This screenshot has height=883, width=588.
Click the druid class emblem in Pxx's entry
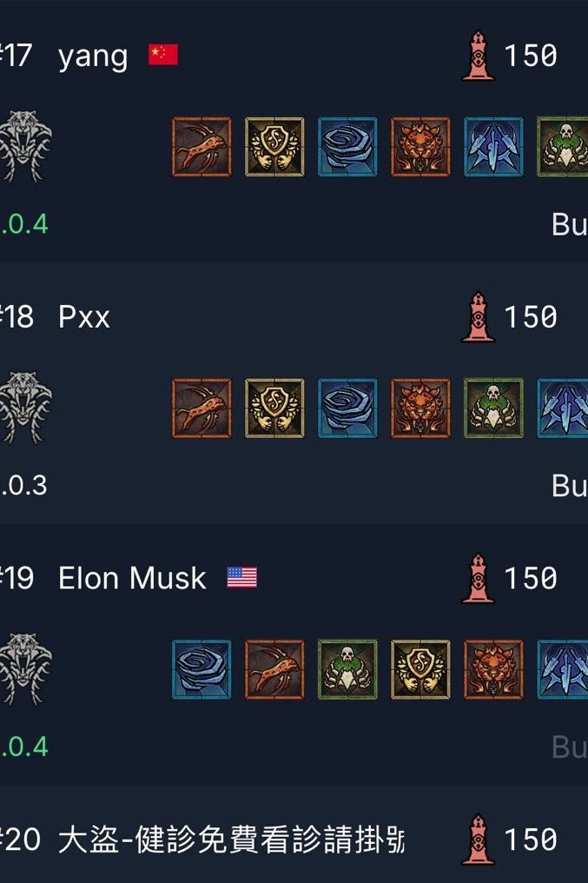[25, 408]
